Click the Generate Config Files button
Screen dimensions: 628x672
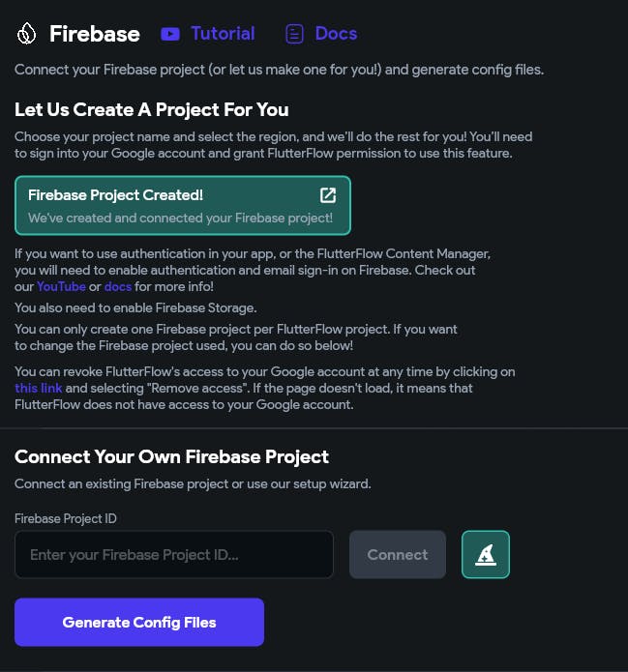[x=139, y=622]
